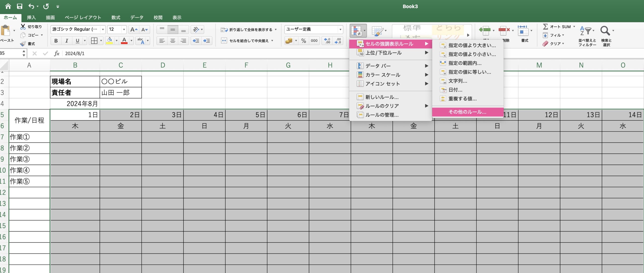Decrease the cell indent

tap(196, 41)
